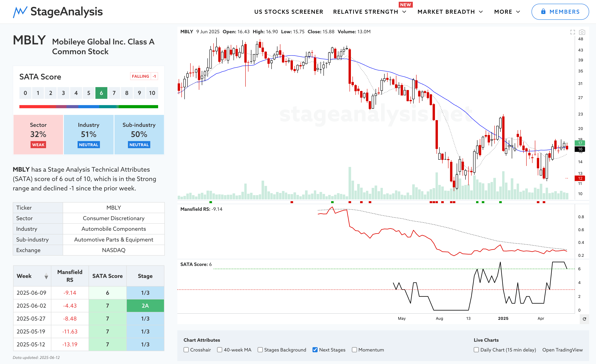The width and height of the screenshot is (596, 364).
Task: Click the Automobile Components industry value
Action: click(x=114, y=229)
